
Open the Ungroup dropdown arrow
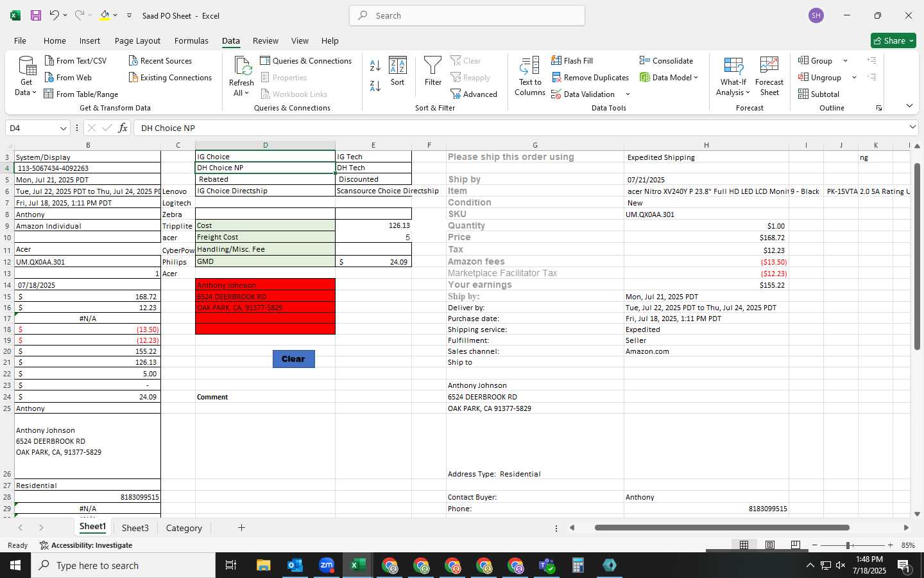coord(854,77)
